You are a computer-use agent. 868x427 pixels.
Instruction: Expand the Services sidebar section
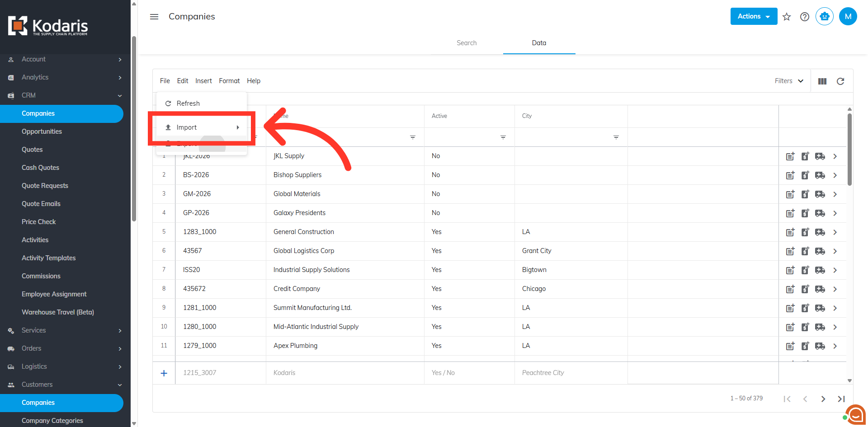click(65, 330)
